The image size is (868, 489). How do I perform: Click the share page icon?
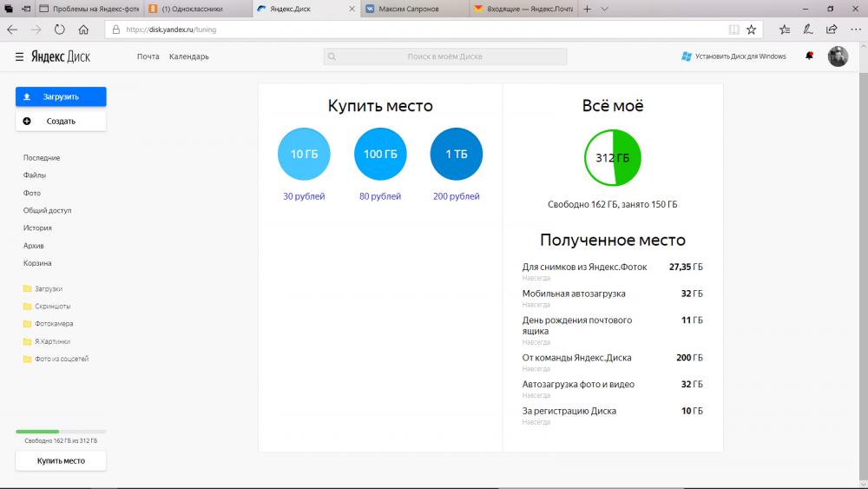[832, 30]
